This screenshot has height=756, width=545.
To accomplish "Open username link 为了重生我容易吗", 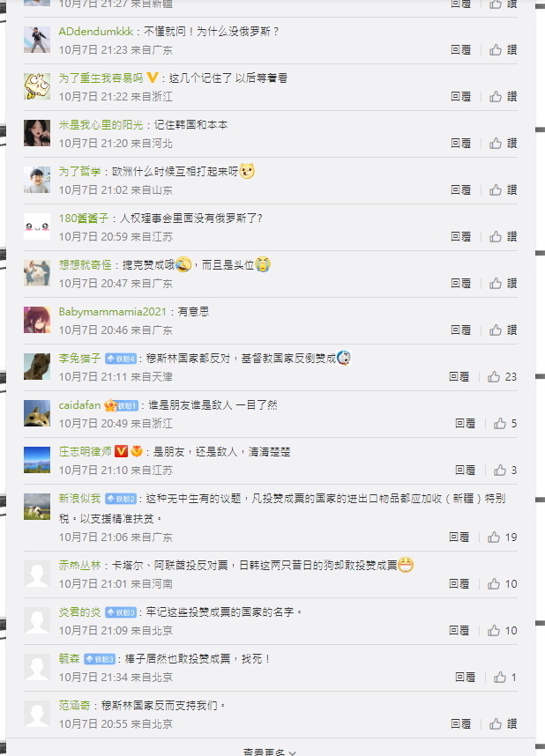I will coord(101,78).
